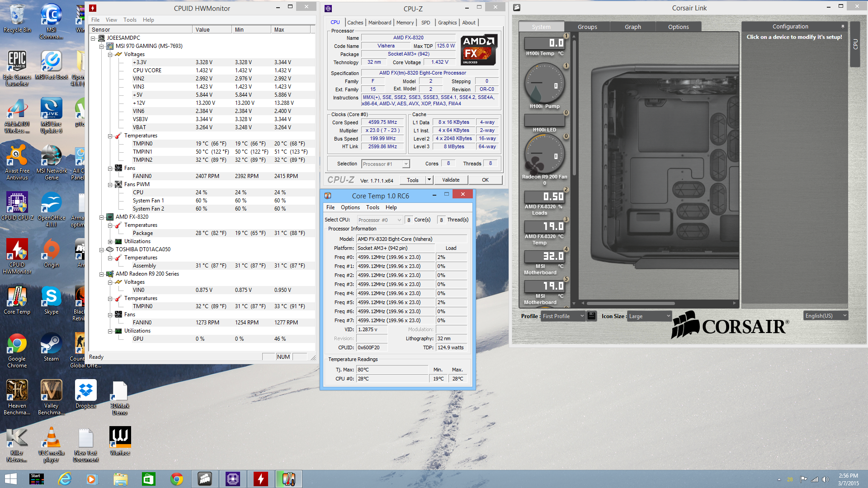This screenshot has height=488, width=868.
Task: Open MSI Network Genie desktop icon
Action: [52, 162]
